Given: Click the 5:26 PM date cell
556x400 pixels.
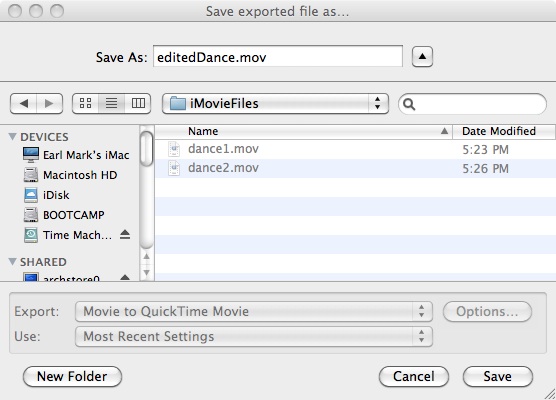Looking at the screenshot, I should (x=485, y=169).
